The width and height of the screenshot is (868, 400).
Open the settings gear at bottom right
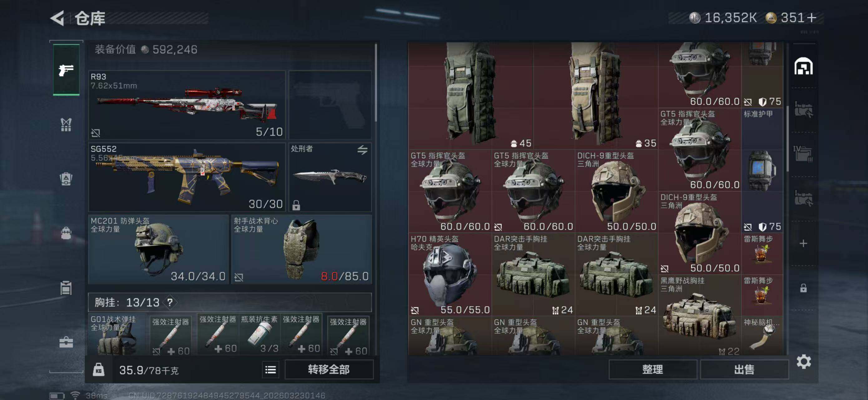pos(804,362)
